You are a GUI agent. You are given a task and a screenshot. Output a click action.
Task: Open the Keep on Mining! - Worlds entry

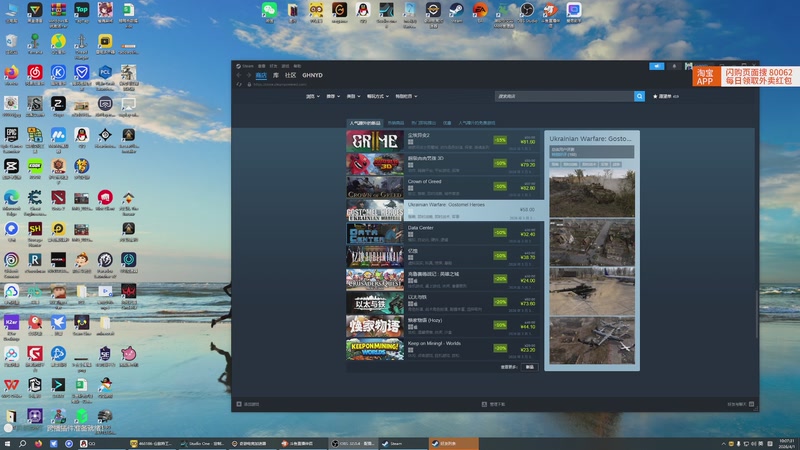click(x=443, y=349)
